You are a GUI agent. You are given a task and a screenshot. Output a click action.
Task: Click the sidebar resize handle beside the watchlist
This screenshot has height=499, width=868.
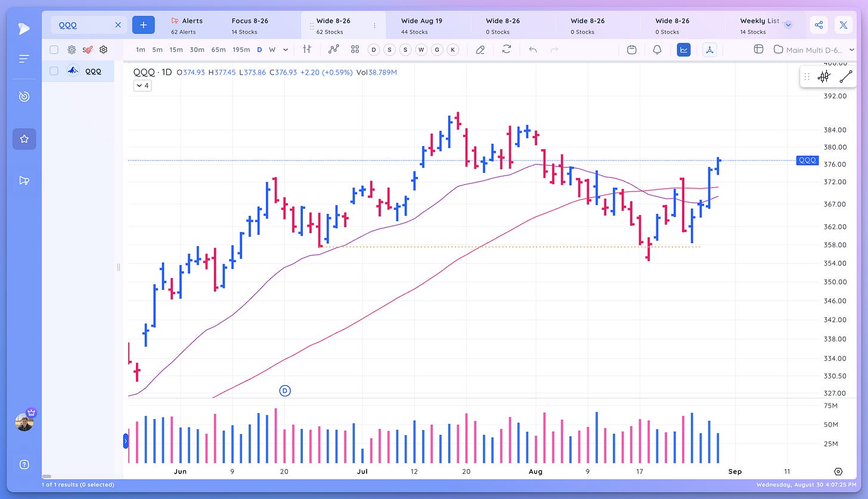(118, 267)
